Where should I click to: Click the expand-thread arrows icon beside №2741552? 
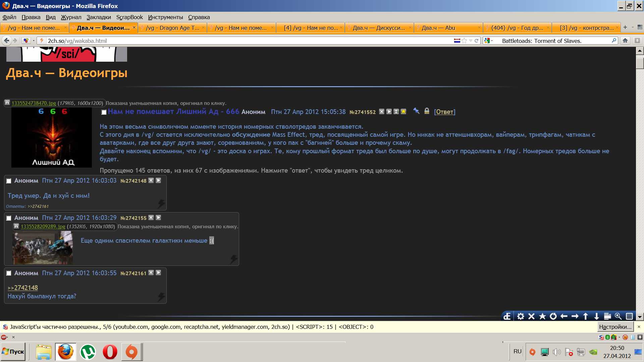point(396,112)
